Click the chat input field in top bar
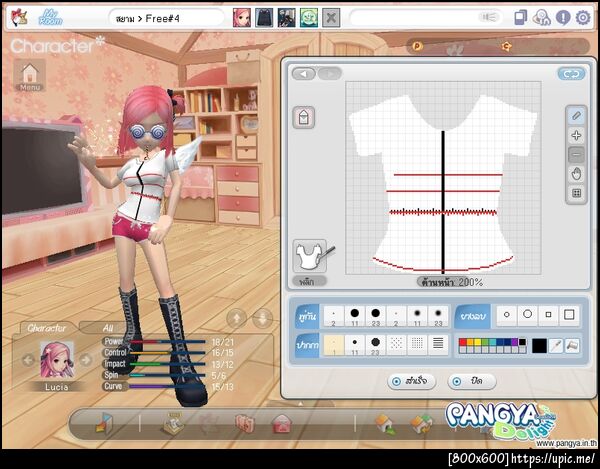The image size is (600, 469). coord(426,18)
